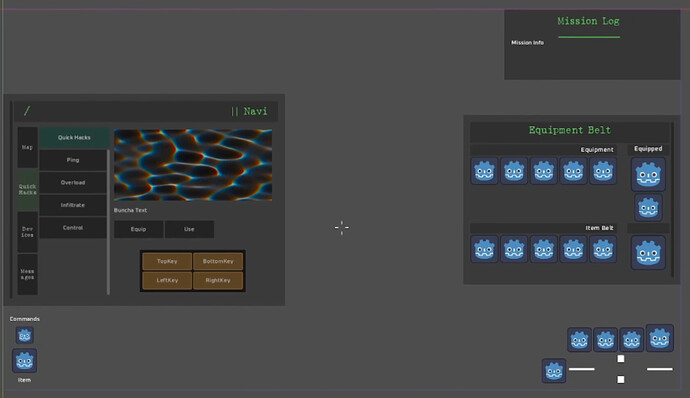The width and height of the screenshot is (690, 398).
Task: Select the Ping quick hack
Action: point(73,160)
